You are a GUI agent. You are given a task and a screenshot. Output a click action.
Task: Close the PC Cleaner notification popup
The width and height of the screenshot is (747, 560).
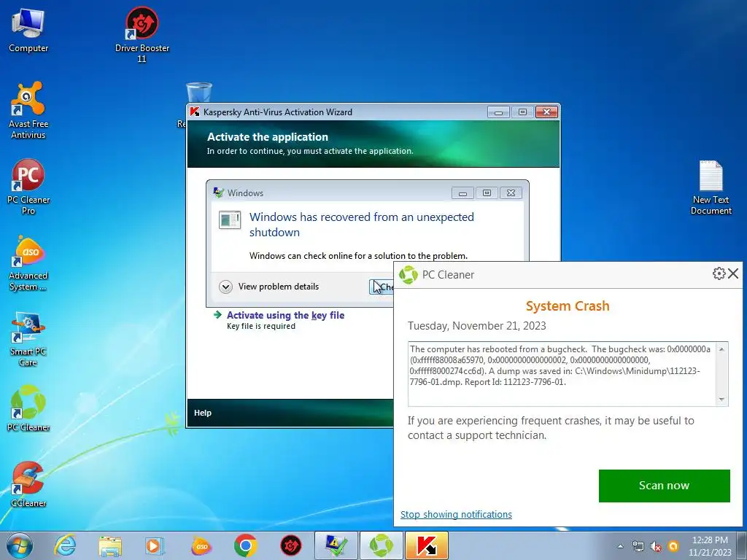coord(733,273)
